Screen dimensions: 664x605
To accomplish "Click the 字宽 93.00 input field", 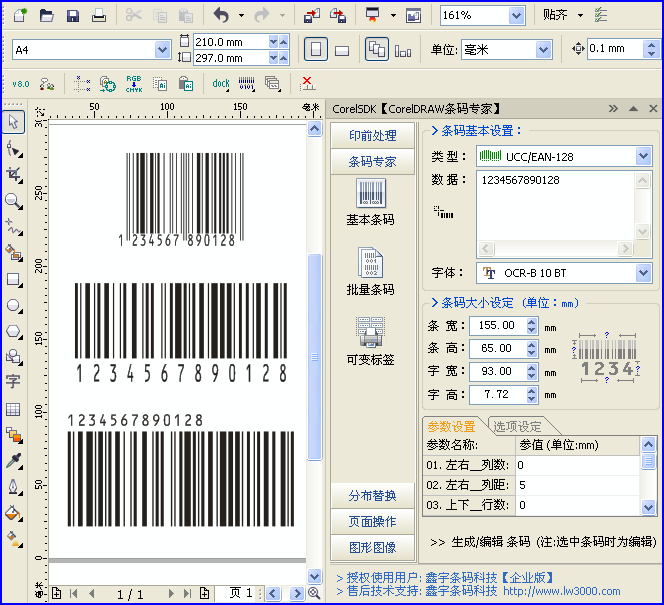I will (498, 371).
